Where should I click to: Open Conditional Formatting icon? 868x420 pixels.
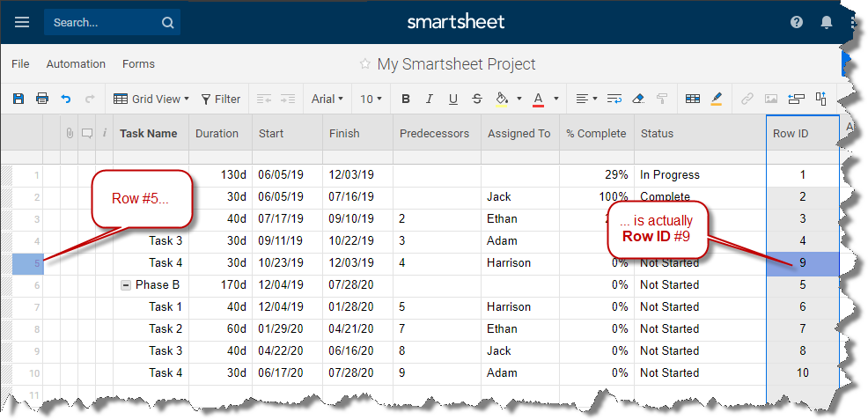pos(693,99)
